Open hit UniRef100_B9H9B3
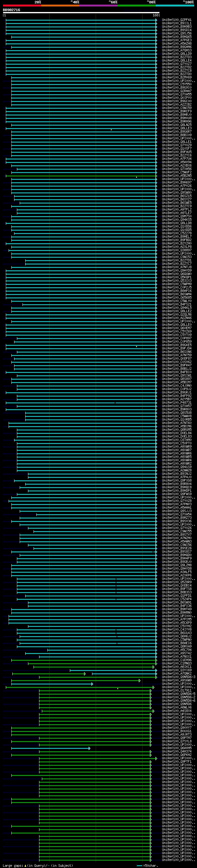Image resolution: width=197 pixels, height=868 pixels. (x=177, y=26)
